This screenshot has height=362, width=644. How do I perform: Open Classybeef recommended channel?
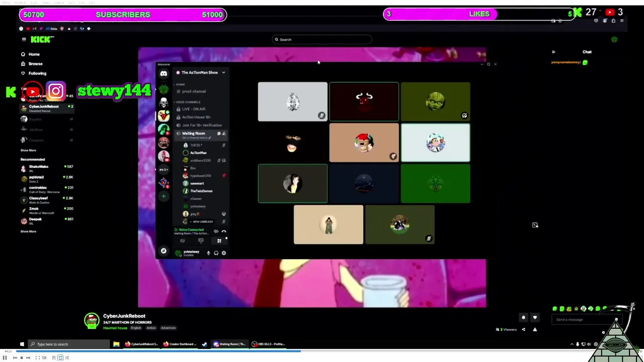click(46, 200)
